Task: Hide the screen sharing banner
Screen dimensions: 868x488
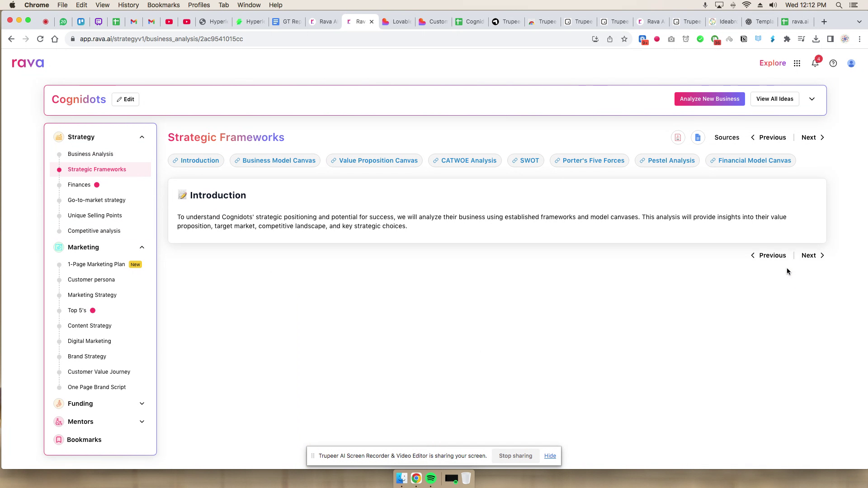Action: click(x=550, y=455)
